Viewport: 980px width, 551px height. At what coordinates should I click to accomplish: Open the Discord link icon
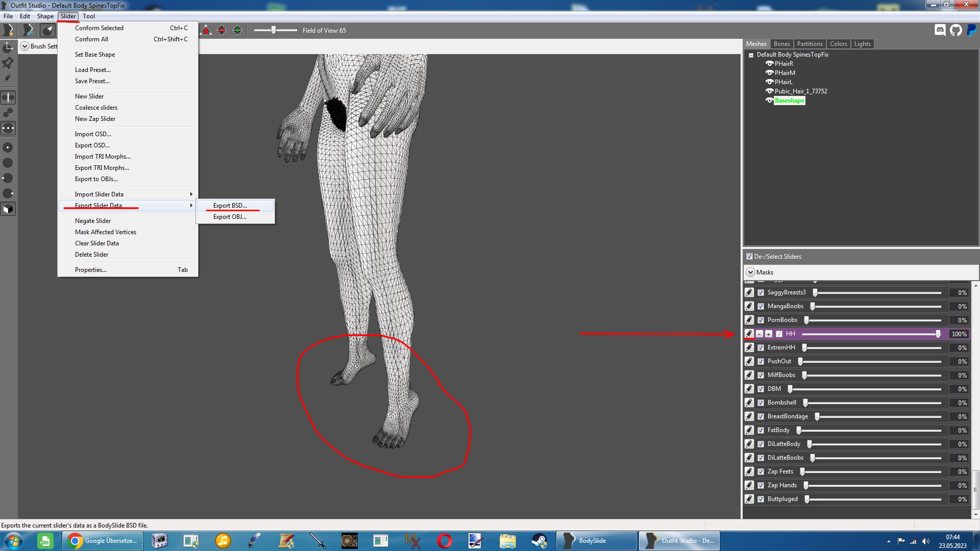(x=940, y=30)
